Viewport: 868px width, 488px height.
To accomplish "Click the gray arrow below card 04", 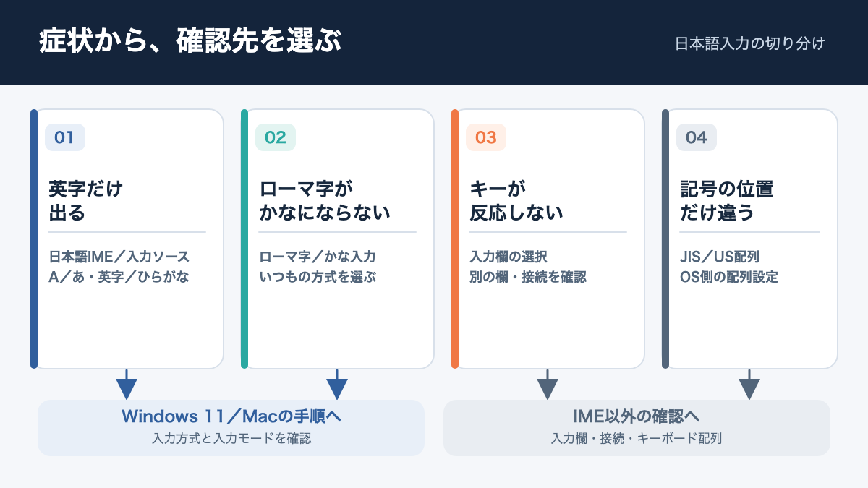I will coord(749,385).
